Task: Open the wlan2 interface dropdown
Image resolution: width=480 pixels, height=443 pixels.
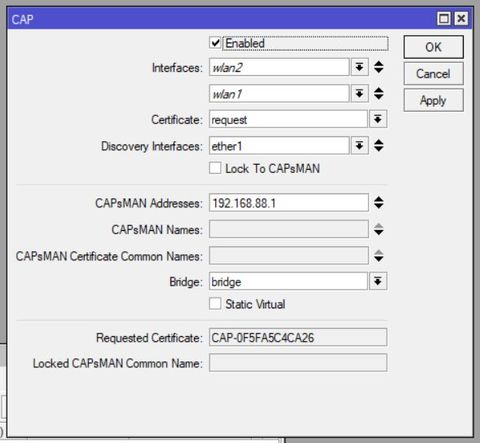Action: pyautogui.click(x=359, y=67)
